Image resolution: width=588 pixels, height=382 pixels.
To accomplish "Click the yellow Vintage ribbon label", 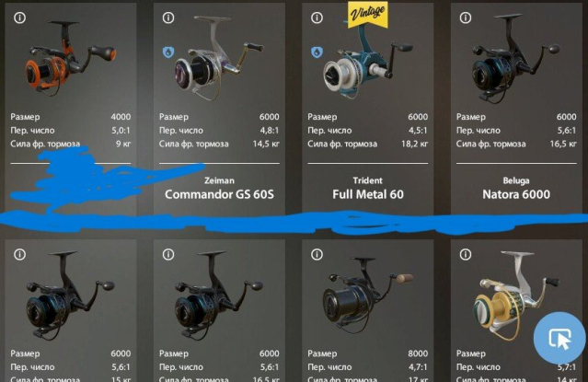I will 367,14.
